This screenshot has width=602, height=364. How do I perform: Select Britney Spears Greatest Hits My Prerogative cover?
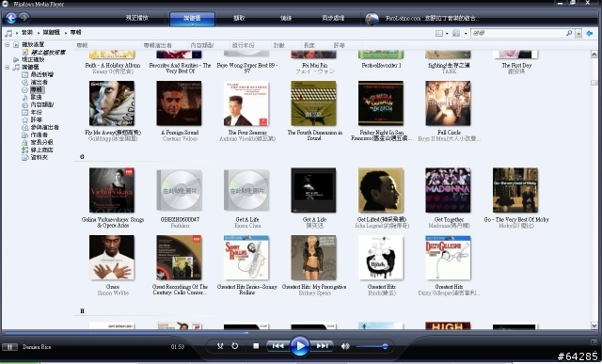pyautogui.click(x=313, y=258)
